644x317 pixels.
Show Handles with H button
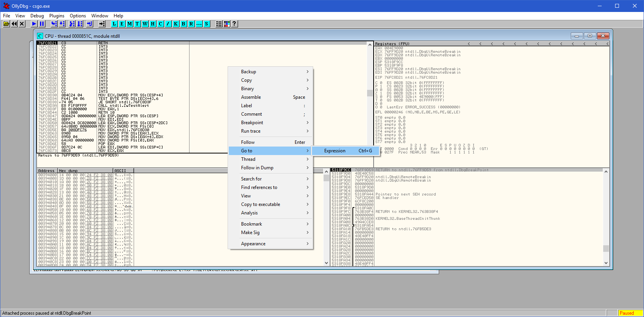click(x=153, y=24)
